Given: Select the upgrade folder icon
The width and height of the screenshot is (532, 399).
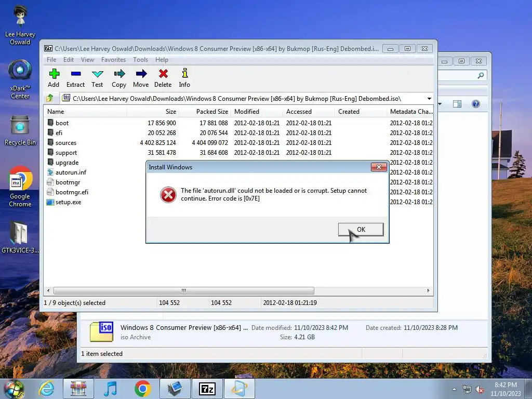Looking at the screenshot, I should [x=50, y=162].
